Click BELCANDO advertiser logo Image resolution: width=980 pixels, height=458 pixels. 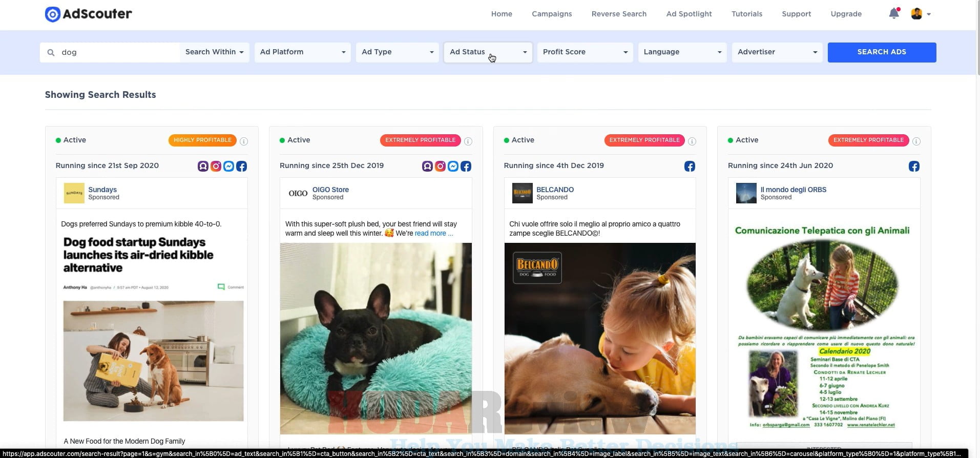click(x=523, y=193)
